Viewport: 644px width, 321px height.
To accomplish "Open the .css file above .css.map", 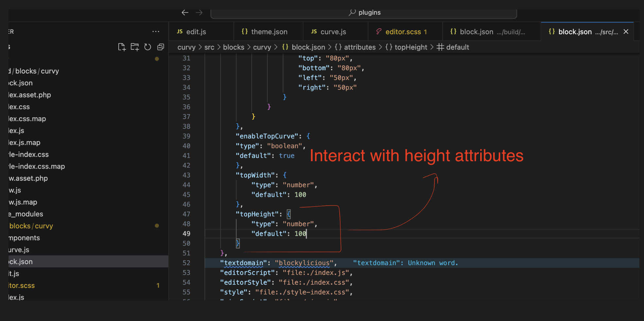I will (x=88, y=107).
